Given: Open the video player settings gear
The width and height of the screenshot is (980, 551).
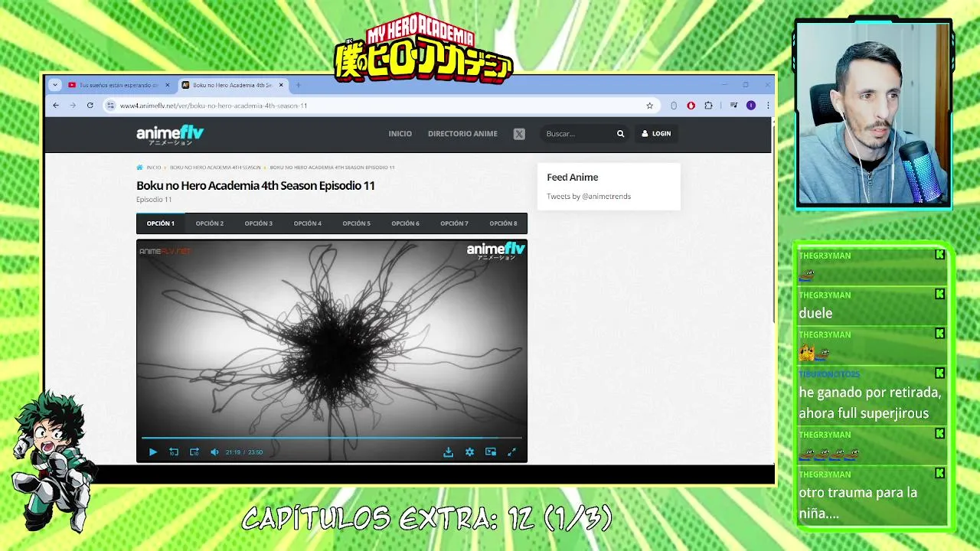Looking at the screenshot, I should [469, 452].
